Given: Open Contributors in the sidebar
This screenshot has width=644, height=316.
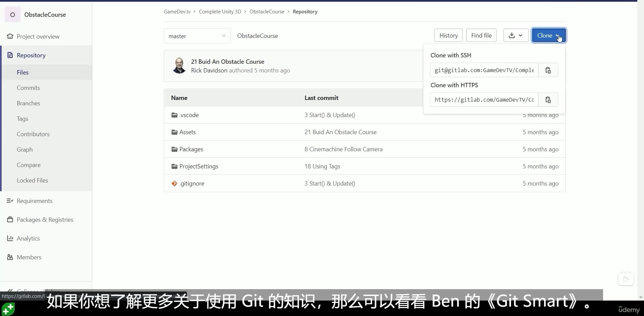Looking at the screenshot, I should (x=33, y=134).
